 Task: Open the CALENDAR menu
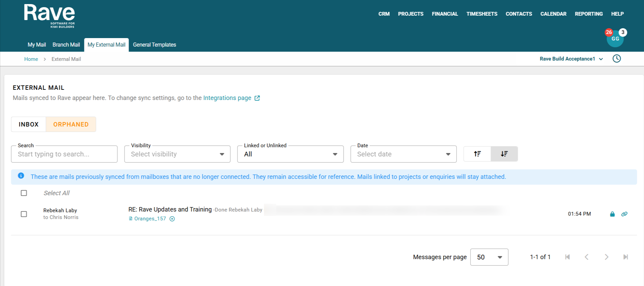(x=553, y=14)
